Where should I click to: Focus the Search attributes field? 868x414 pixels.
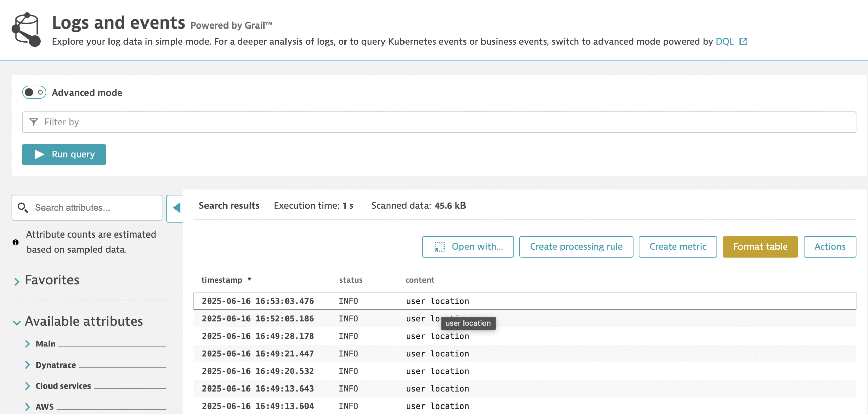point(87,208)
